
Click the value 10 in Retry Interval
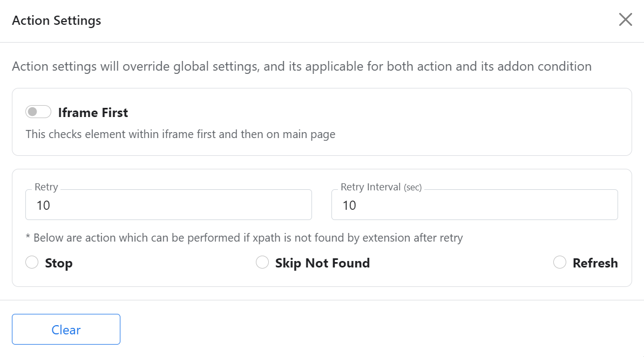click(x=349, y=205)
